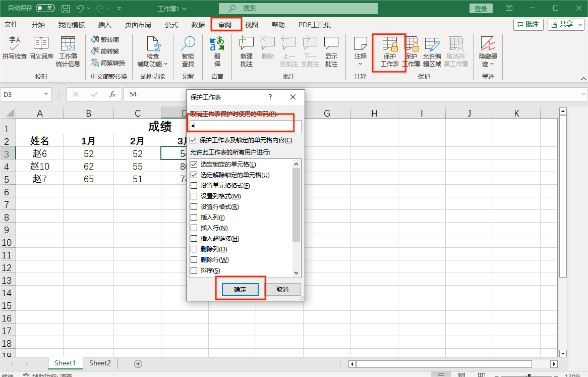Check the 插入行 option

[x=194, y=228]
